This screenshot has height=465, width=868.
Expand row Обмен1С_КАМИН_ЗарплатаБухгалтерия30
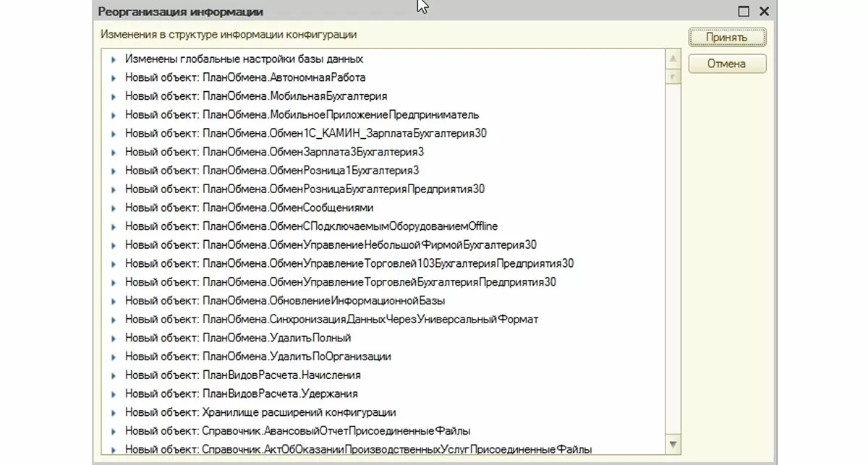coord(114,134)
